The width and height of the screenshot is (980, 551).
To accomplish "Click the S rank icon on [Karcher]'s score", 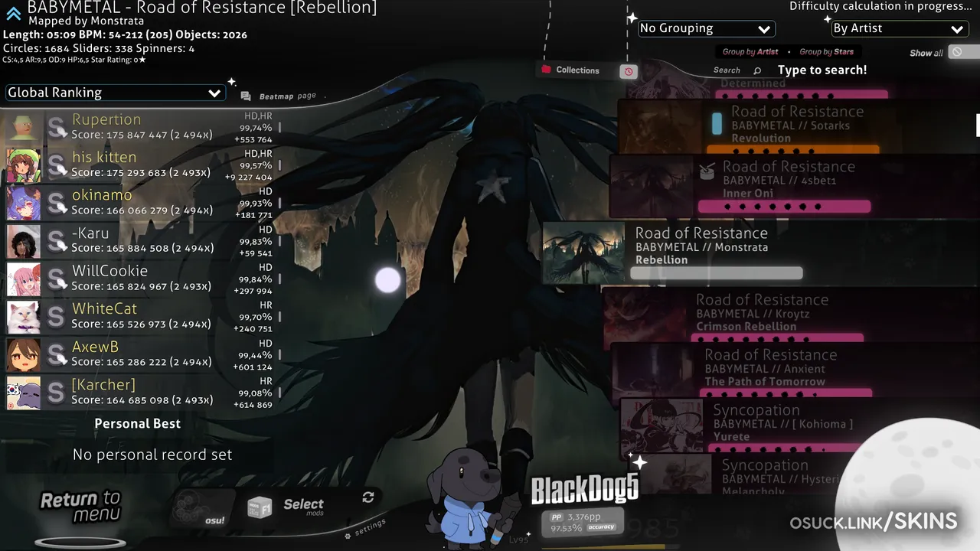I will (x=57, y=393).
